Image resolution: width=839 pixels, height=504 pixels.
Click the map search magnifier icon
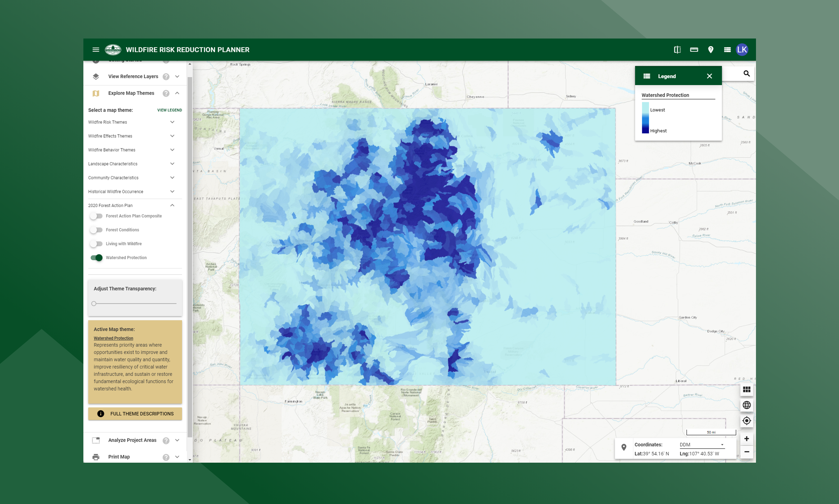click(746, 74)
